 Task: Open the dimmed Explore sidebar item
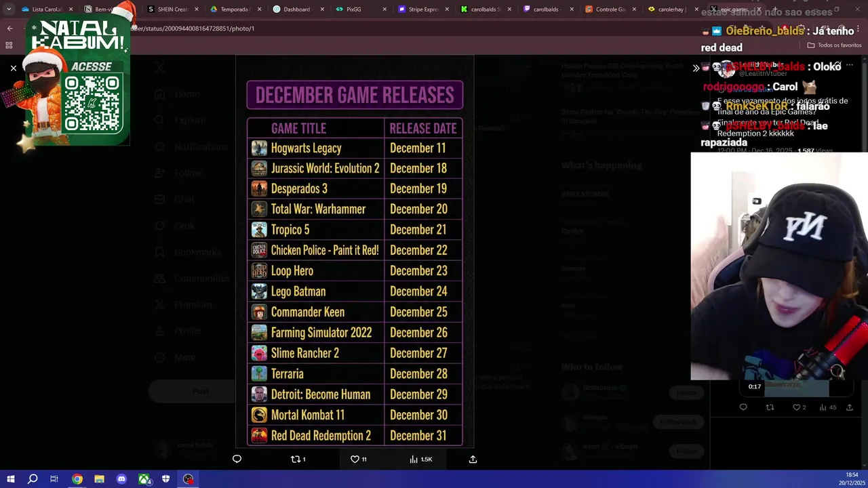(x=182, y=120)
